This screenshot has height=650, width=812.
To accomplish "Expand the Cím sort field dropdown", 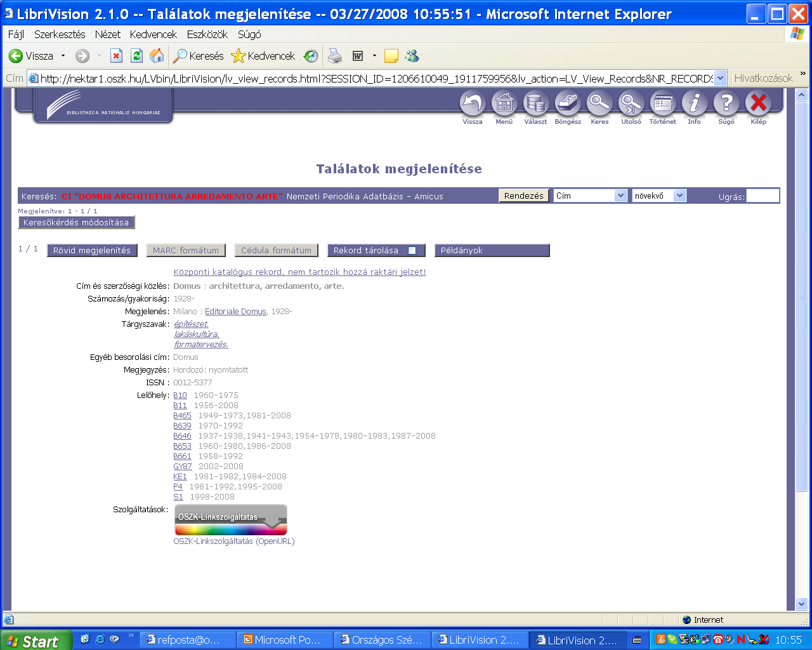I will [621, 196].
